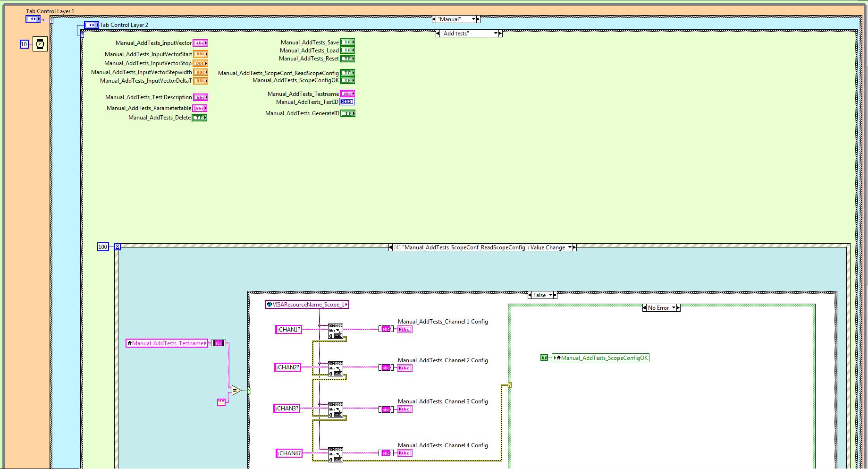
Task: Select the Manual_AddTests_InputVectorStart DBL terminal
Action: 201,54
